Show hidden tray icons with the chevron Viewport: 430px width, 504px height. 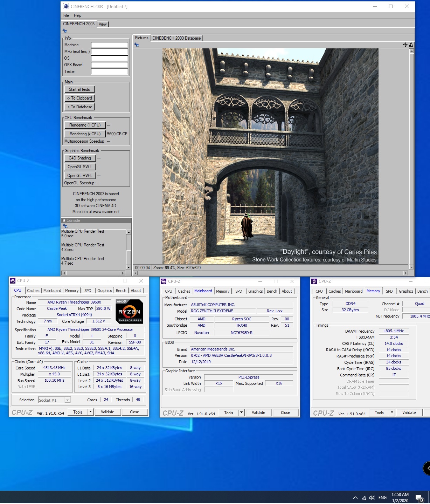pyautogui.click(x=355, y=498)
